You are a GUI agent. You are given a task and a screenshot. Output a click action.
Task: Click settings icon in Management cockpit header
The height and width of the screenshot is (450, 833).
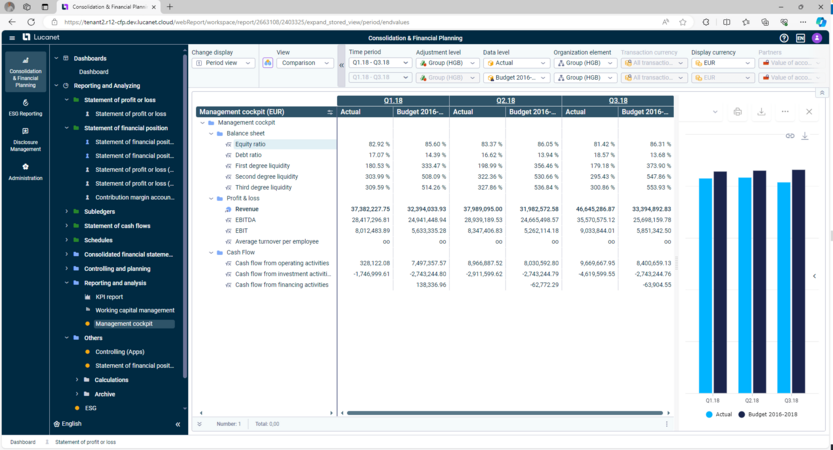[330, 112]
